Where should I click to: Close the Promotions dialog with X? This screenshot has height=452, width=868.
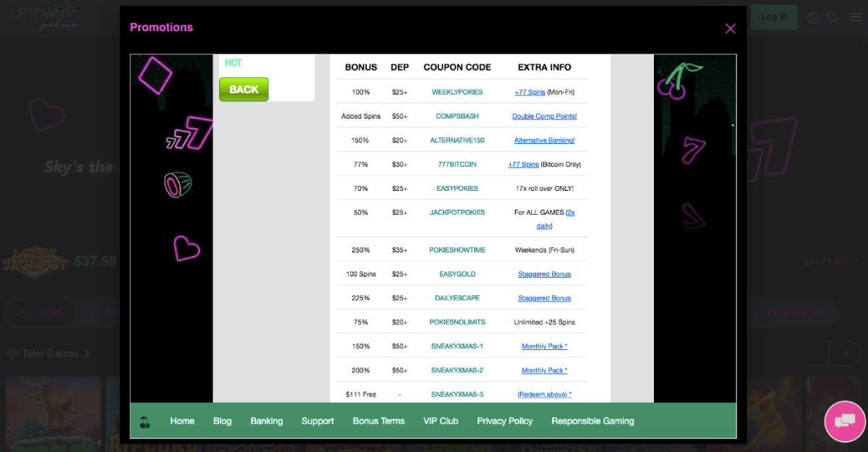coord(730,28)
